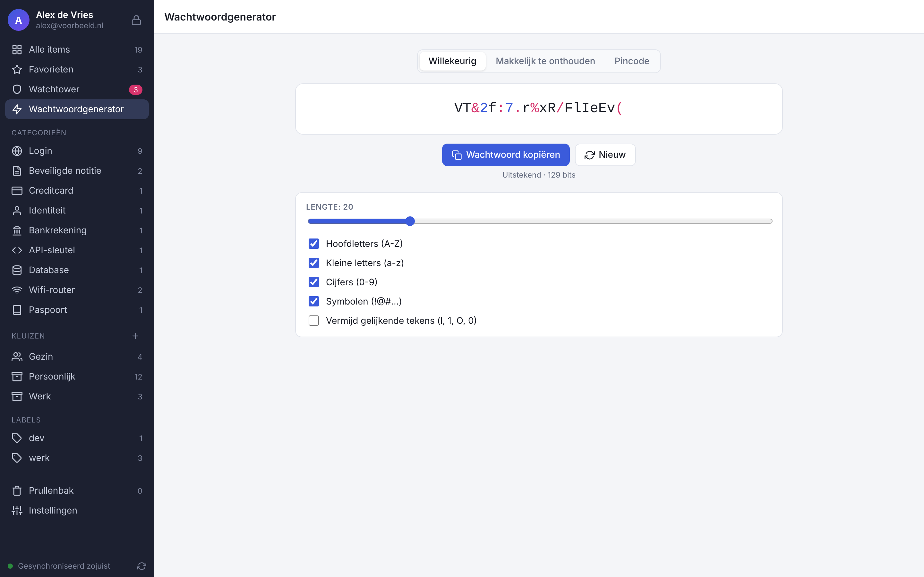Click the Lengte slider handle
This screenshot has width=924, height=577.
(410, 221)
